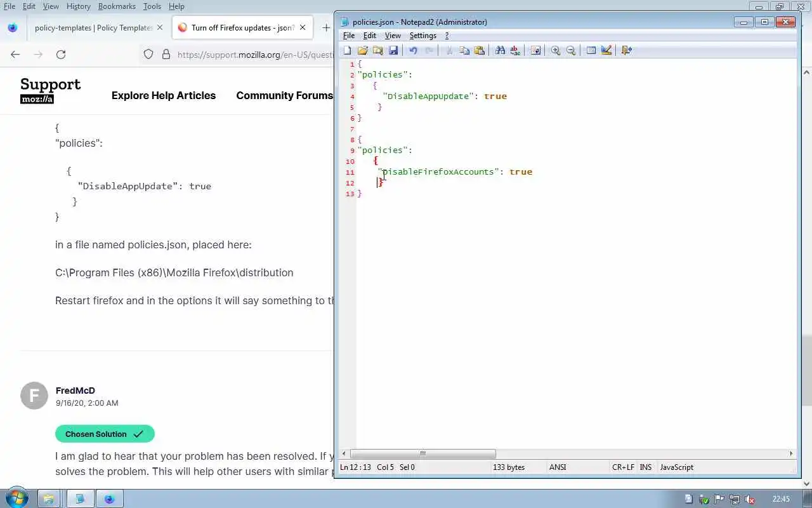Open Replace dialog icon in Notepad2
This screenshot has width=812, height=508.
(x=515, y=50)
